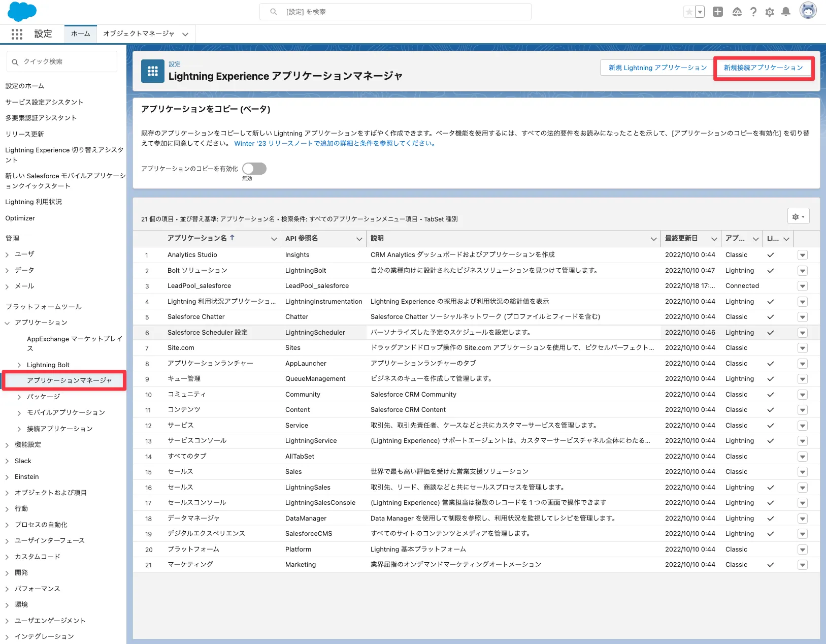Open the user profile avatar
826x644 pixels.
(808, 11)
